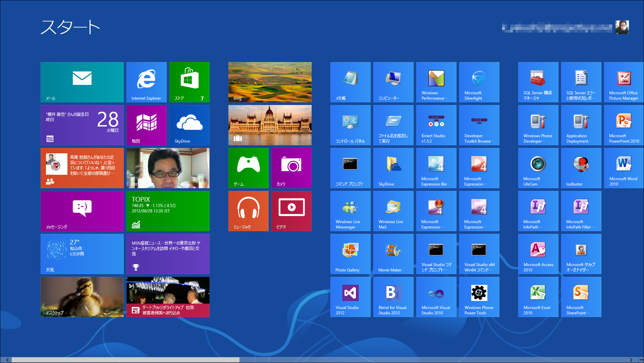Launch Microsoft Office Picture Manager
The width and height of the screenshot is (644, 363).
624,82
